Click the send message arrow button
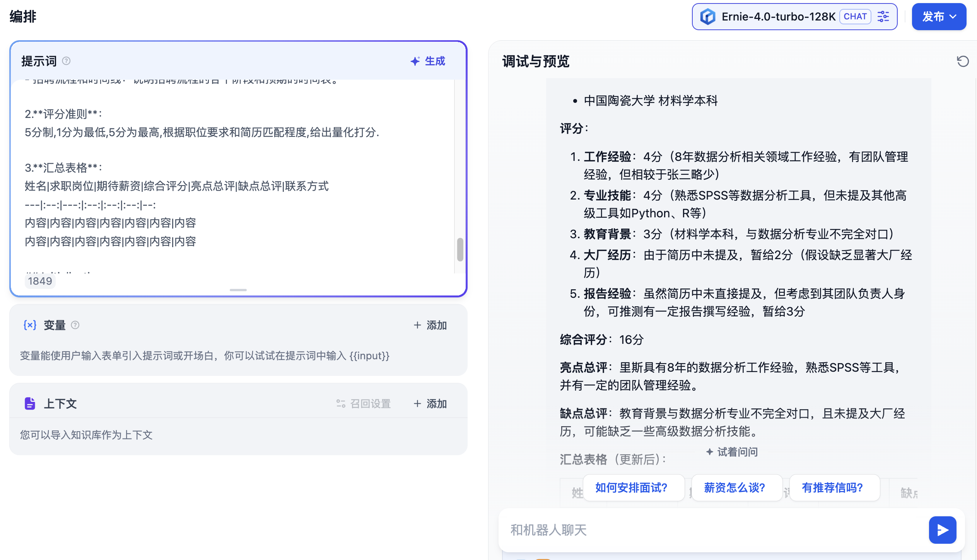This screenshot has width=977, height=560. (942, 529)
